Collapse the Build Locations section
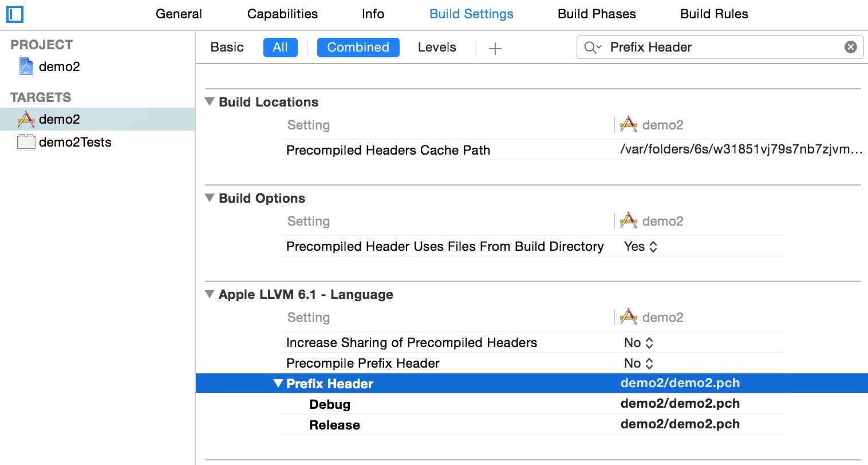This screenshot has height=465, width=868. pos(210,102)
